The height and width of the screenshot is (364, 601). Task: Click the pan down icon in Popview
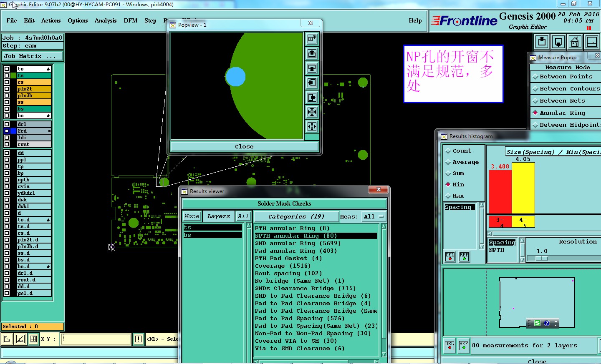tap(312, 68)
